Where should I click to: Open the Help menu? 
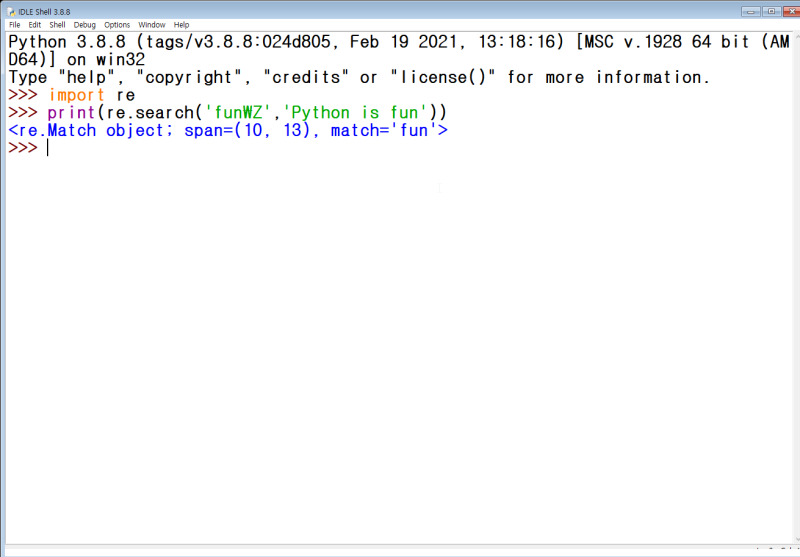pyautogui.click(x=181, y=24)
